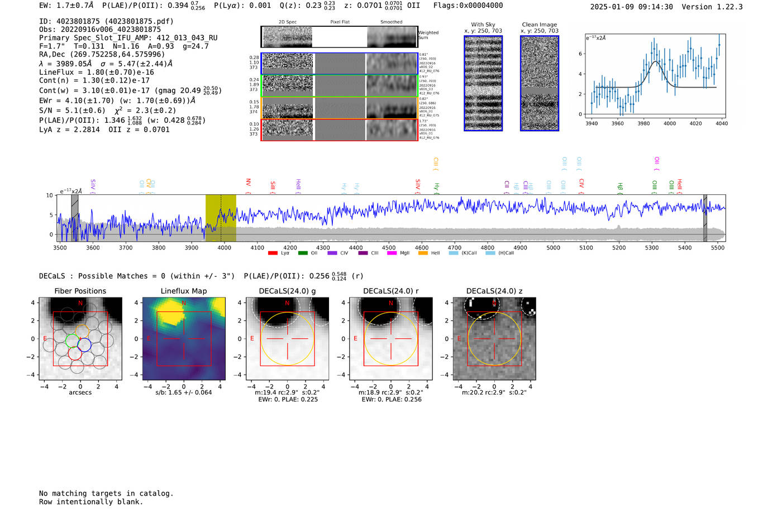Click the λ = 3989.05Å wavelength value

65,64
